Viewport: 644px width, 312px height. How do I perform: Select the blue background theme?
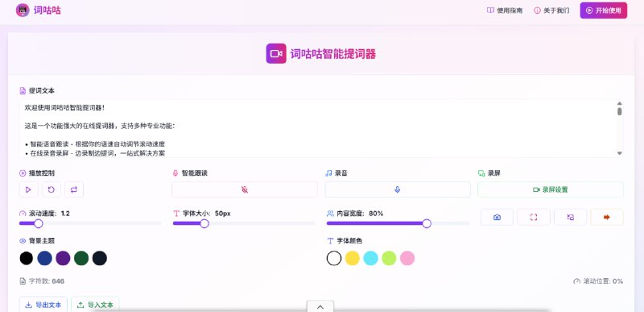pos(45,258)
